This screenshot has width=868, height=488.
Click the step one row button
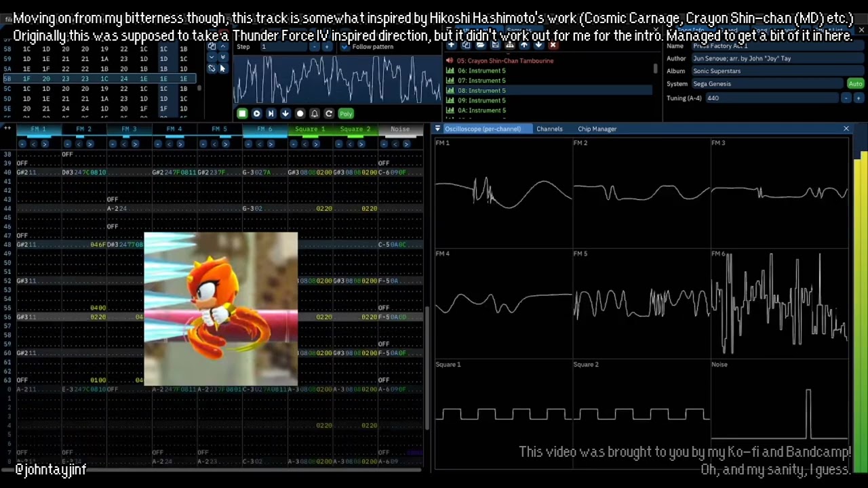tap(271, 114)
